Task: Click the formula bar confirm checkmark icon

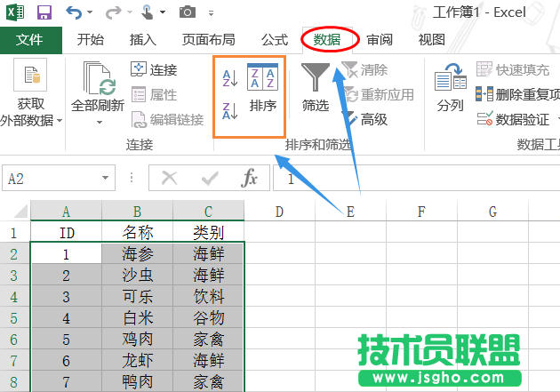Action: tap(210, 178)
